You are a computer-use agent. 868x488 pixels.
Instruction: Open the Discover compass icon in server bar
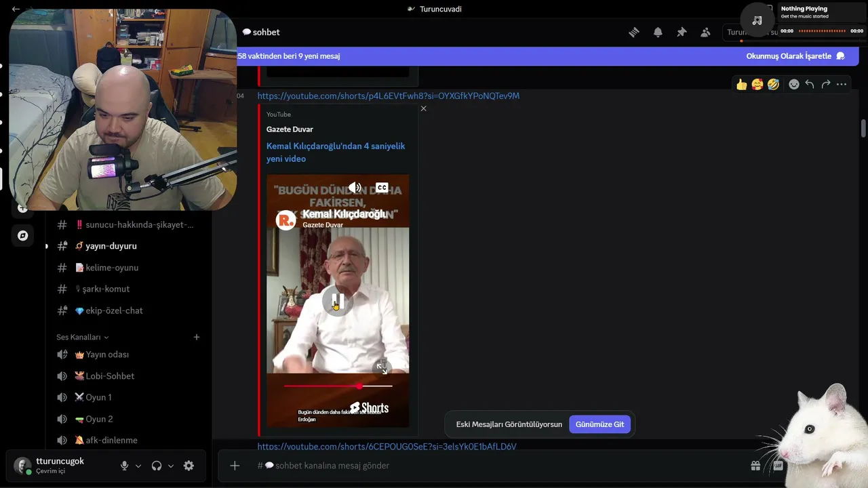click(x=22, y=235)
